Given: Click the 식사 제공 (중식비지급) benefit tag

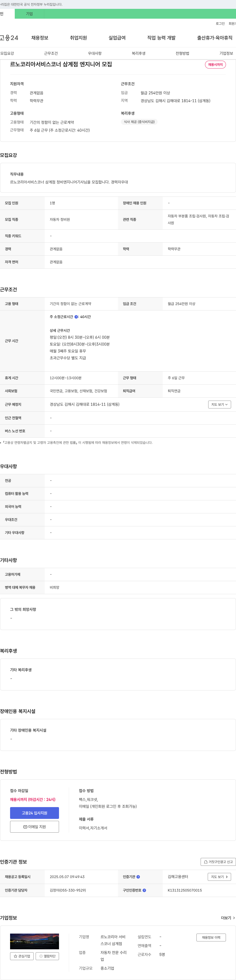Looking at the screenshot, I should 139,122.
